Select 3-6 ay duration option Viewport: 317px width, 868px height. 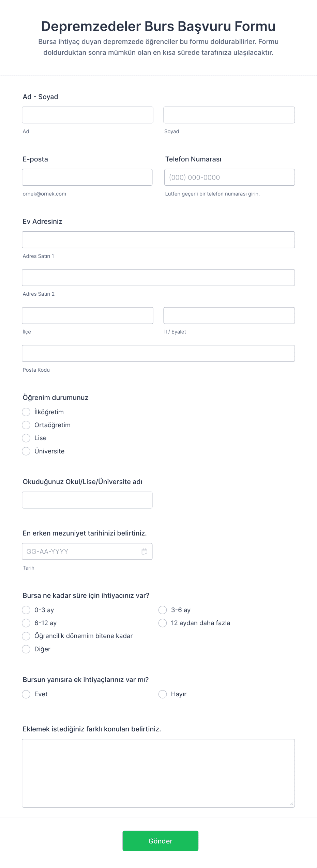point(163,610)
